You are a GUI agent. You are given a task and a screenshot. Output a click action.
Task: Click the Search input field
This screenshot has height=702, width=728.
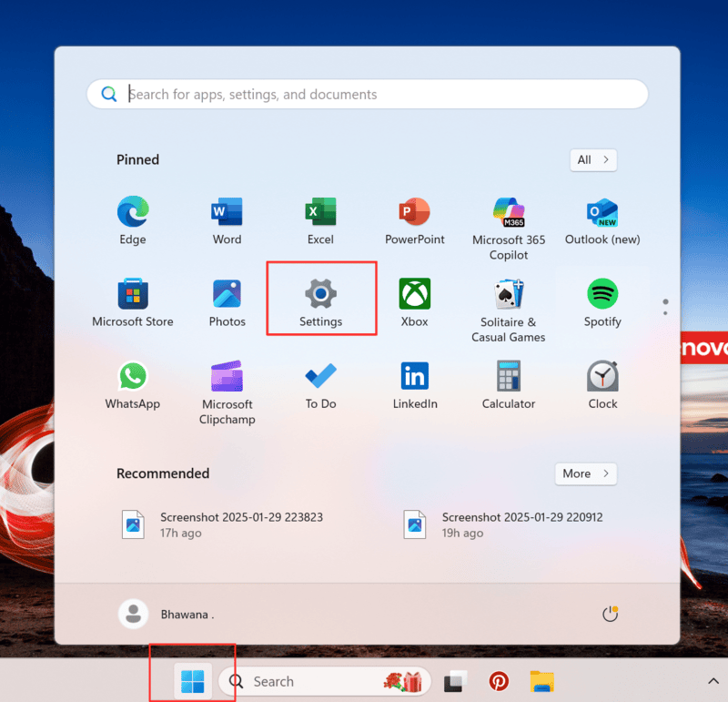tap(364, 94)
